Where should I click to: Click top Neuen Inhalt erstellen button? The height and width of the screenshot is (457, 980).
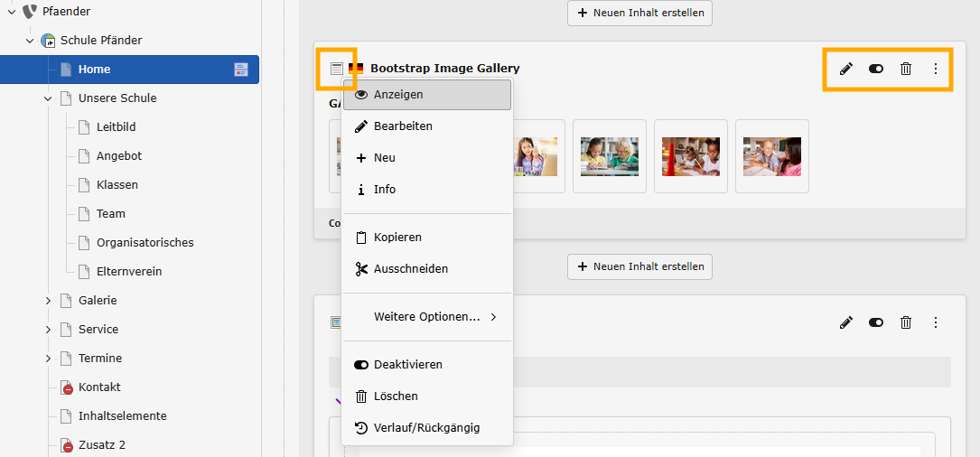coord(640,14)
